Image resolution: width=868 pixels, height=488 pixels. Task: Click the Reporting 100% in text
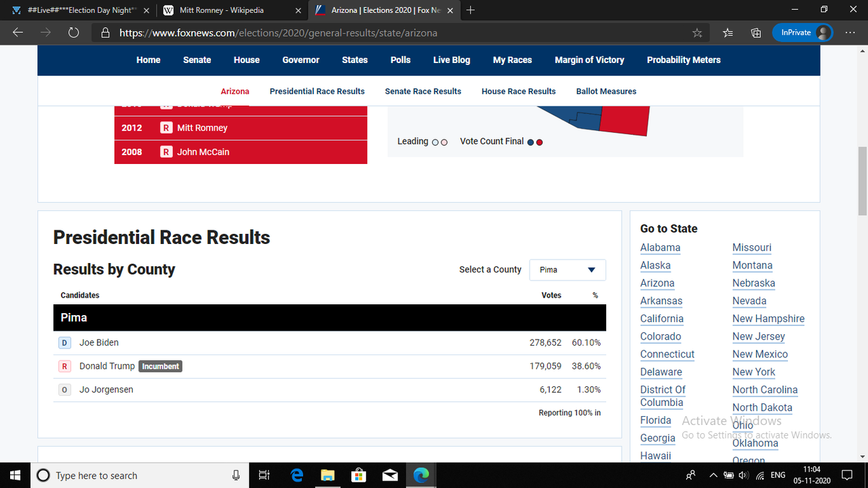pos(570,413)
